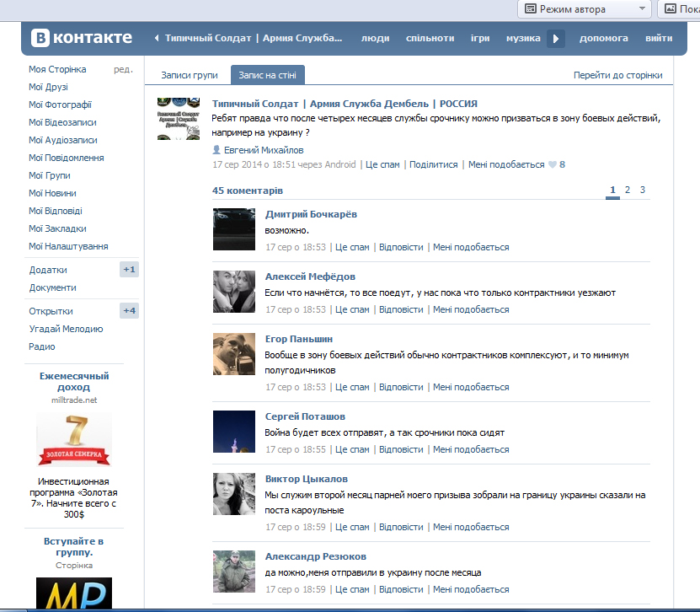
Task: Go to comments page 3
Action: [643, 190]
